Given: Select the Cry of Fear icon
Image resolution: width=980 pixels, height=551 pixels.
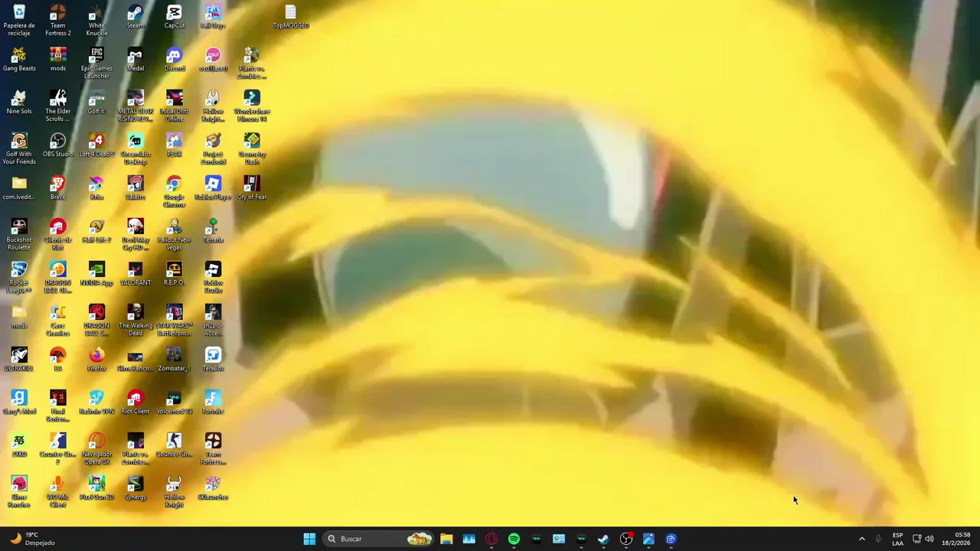Looking at the screenshot, I should pyautogui.click(x=252, y=188).
